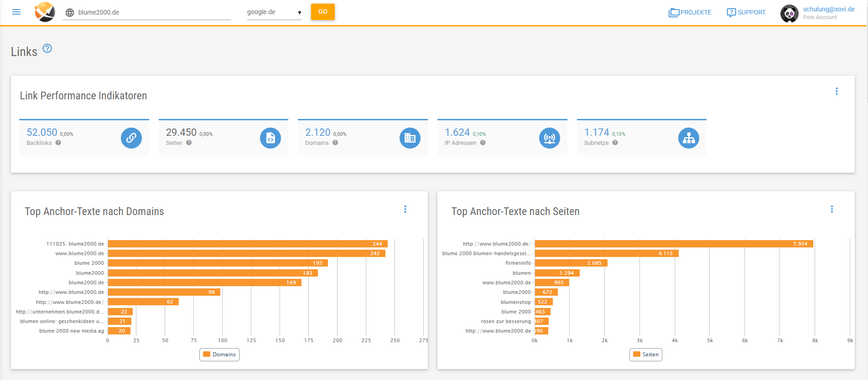Click the 'blume 2000' bar showing 192
The image size is (868, 380).
(218, 263)
